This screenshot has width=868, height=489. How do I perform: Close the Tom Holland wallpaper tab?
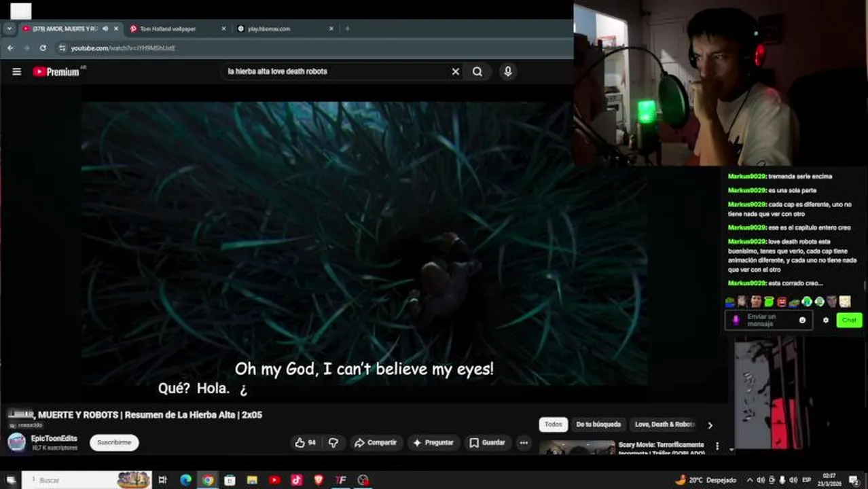point(223,29)
